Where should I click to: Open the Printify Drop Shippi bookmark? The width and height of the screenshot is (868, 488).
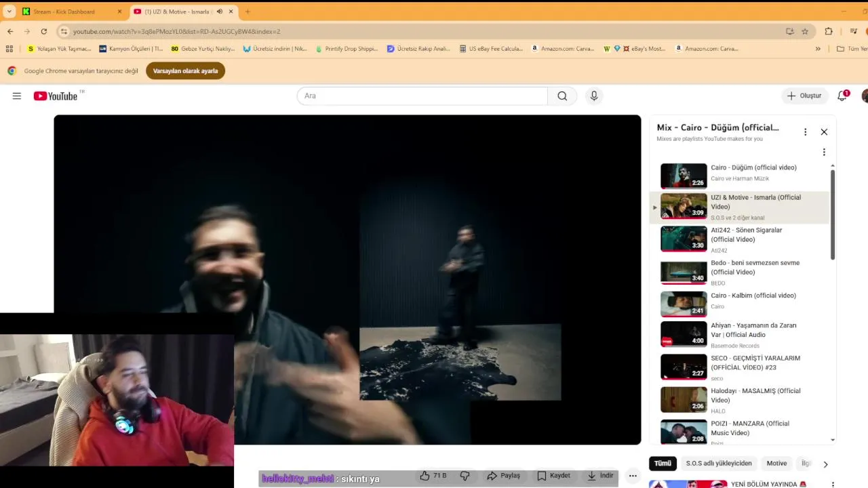347,49
